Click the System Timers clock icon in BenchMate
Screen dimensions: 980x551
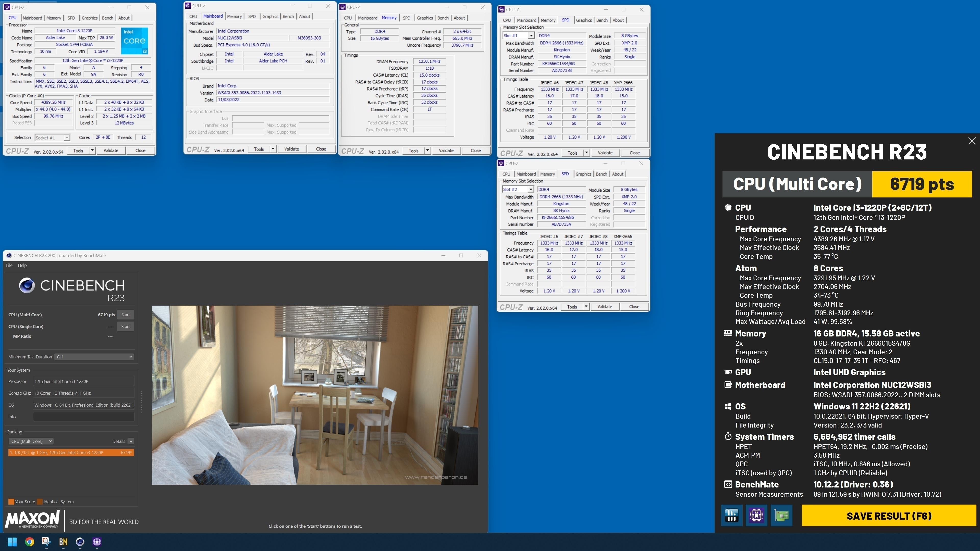point(728,436)
